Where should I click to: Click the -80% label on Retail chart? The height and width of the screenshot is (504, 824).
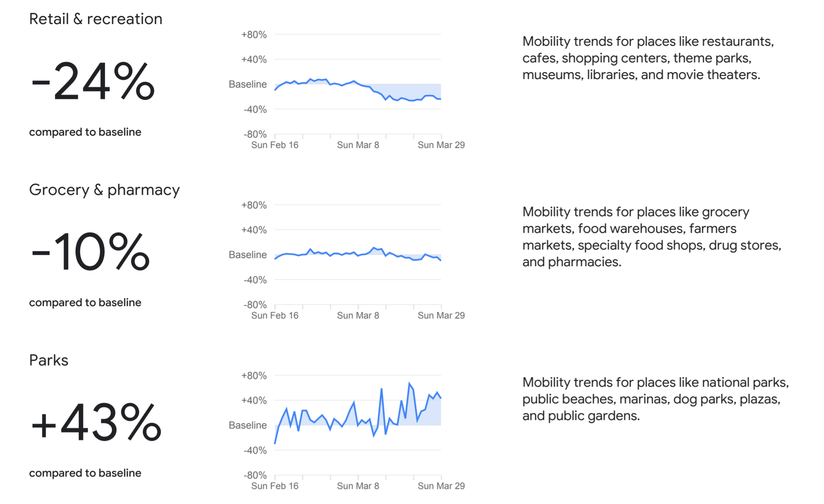coord(255,134)
